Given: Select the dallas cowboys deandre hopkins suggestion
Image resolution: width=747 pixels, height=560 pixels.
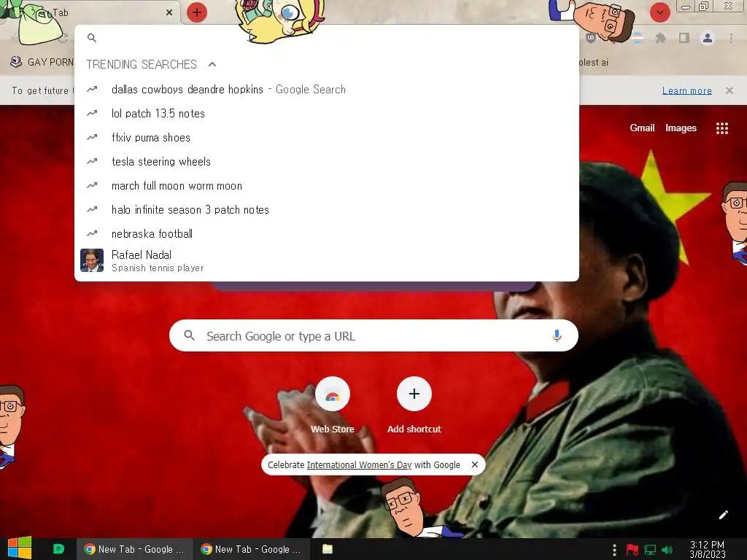Looking at the screenshot, I should (327, 90).
